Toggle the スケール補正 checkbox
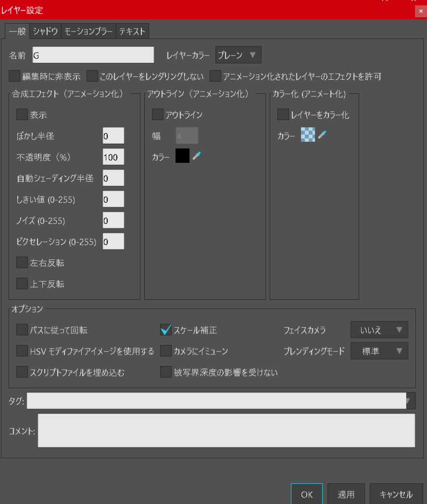 point(166,330)
